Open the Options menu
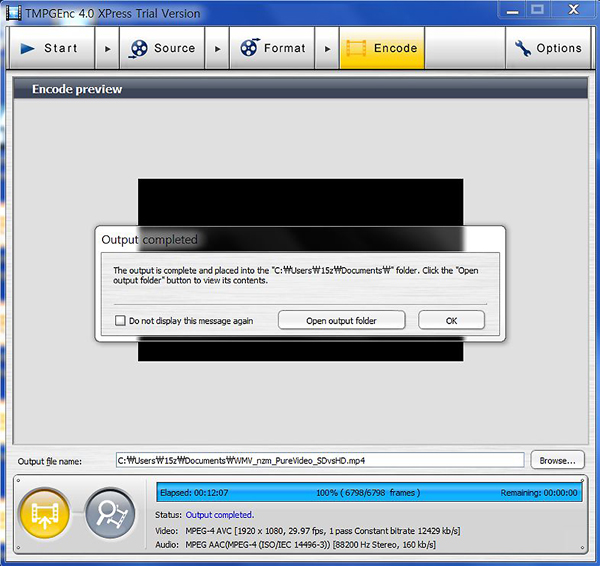 click(548, 48)
